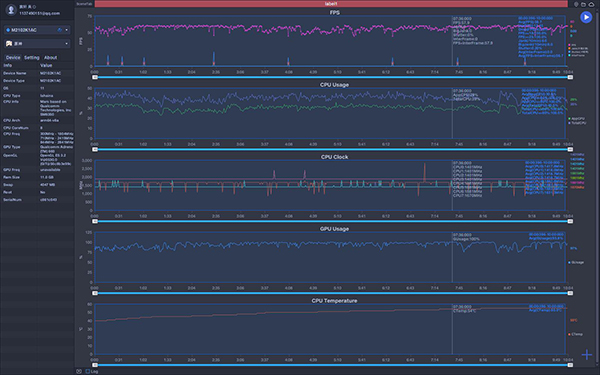Image resolution: width=600 pixels, height=375 pixels.
Task: Select the CPU Type row
Action: (37, 96)
